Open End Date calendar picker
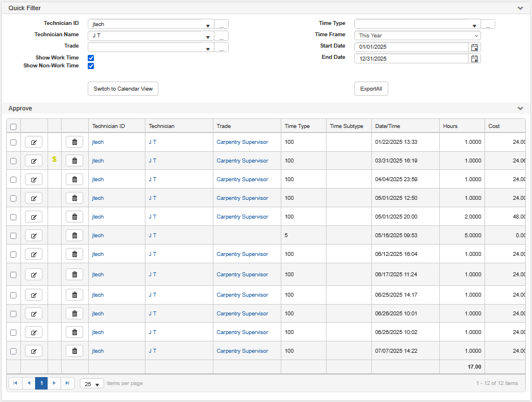The image size is (532, 402). pos(475,58)
